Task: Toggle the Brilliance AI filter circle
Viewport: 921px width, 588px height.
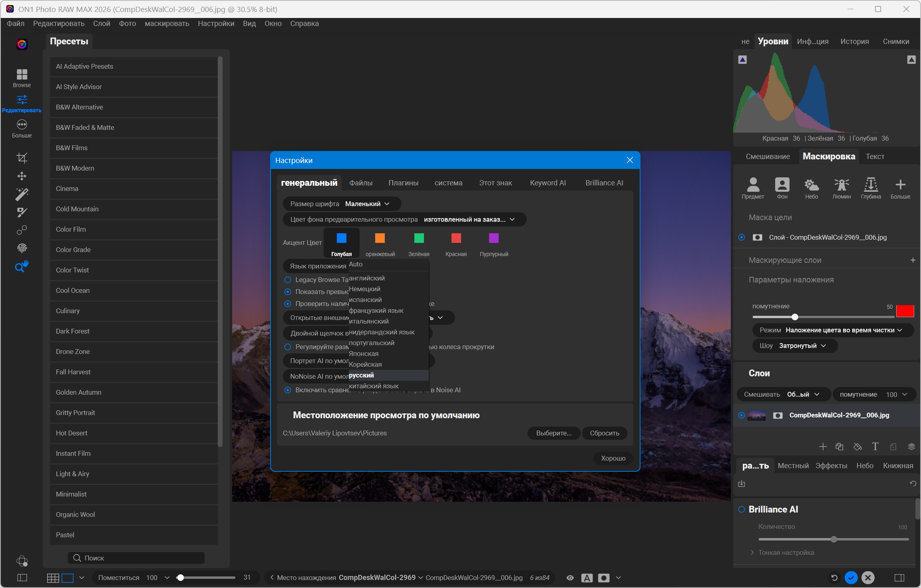Action: tap(742, 509)
